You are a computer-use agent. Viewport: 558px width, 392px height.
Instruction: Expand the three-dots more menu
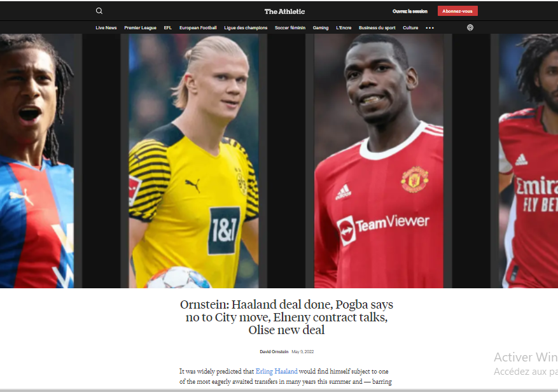point(430,28)
